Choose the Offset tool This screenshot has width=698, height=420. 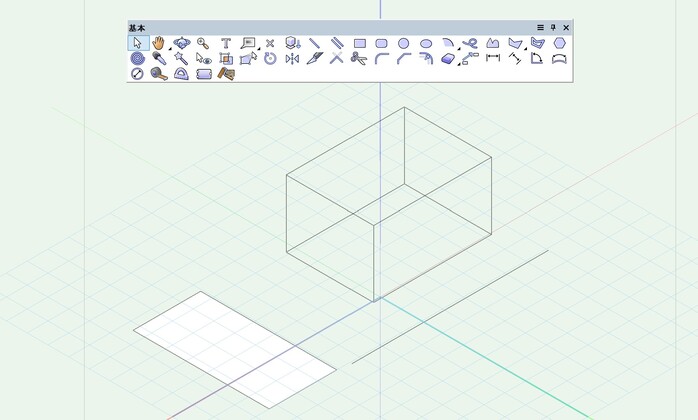(426, 58)
